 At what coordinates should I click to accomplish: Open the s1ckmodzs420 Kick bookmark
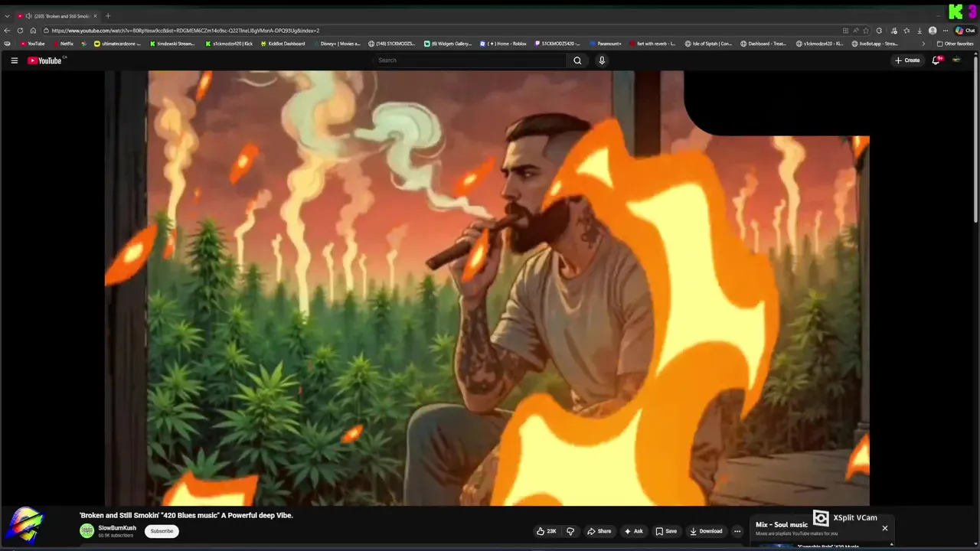pyautogui.click(x=229, y=44)
